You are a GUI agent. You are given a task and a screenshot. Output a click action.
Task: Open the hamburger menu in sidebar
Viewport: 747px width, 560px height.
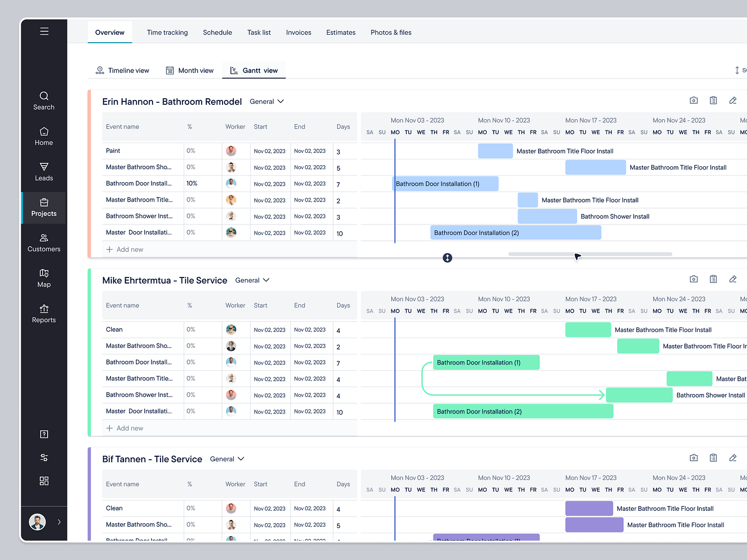pyautogui.click(x=44, y=31)
